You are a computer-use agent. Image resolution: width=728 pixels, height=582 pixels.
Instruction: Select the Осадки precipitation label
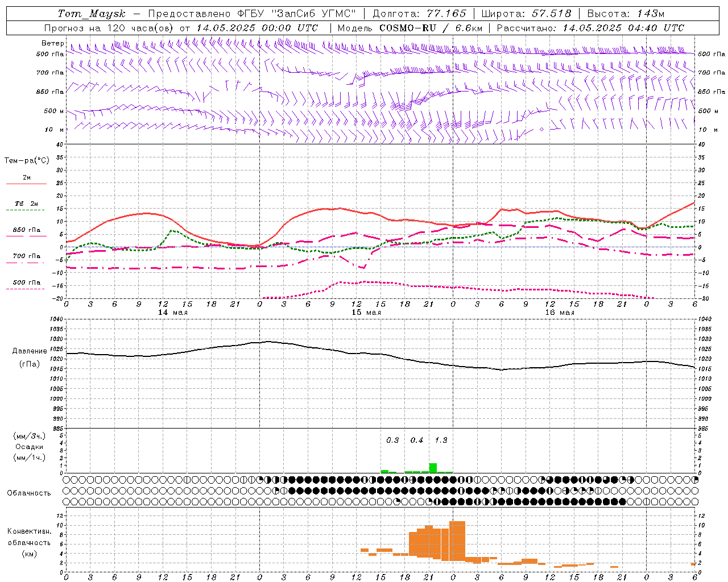(x=30, y=447)
